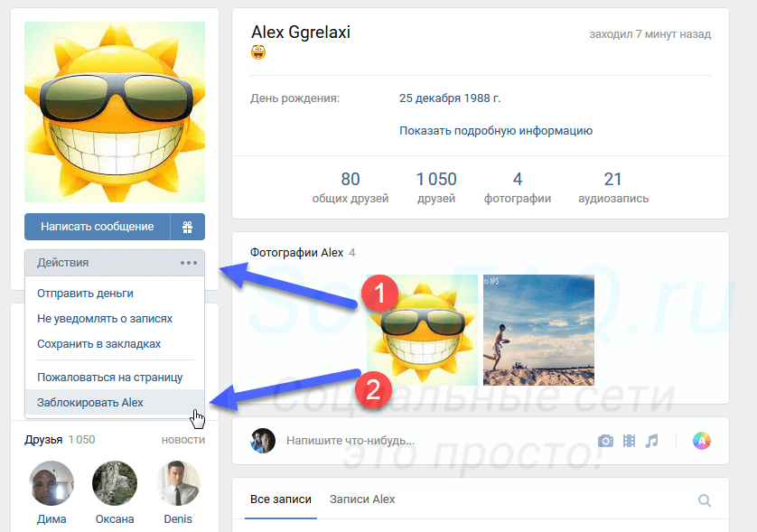The width and height of the screenshot is (757, 532).
Task: Switch to Все записи tab
Action: [x=281, y=499]
